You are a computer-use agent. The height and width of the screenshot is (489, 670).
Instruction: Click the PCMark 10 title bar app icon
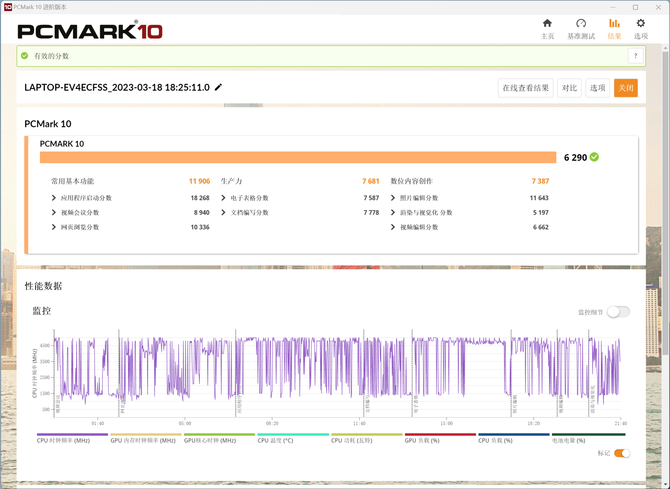pyautogui.click(x=7, y=7)
